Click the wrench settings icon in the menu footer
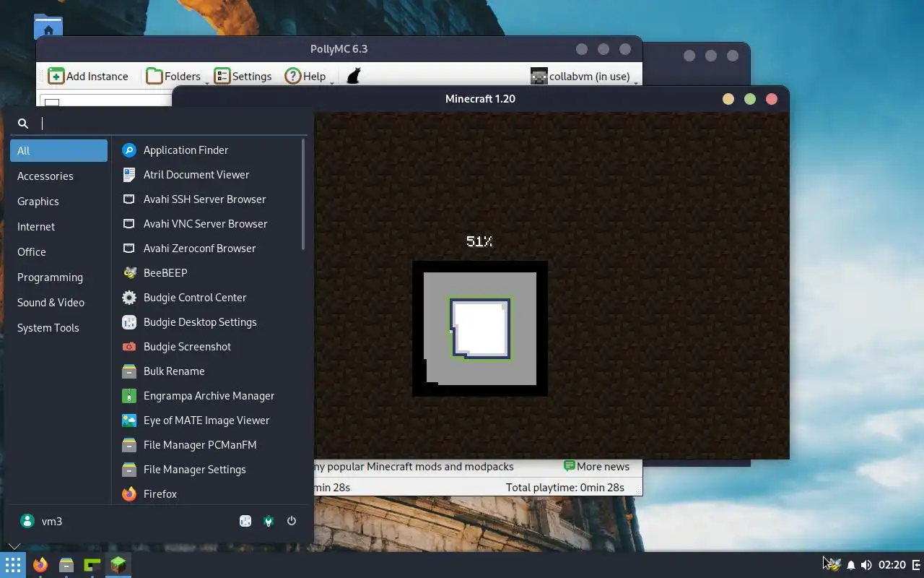 pyautogui.click(x=269, y=521)
